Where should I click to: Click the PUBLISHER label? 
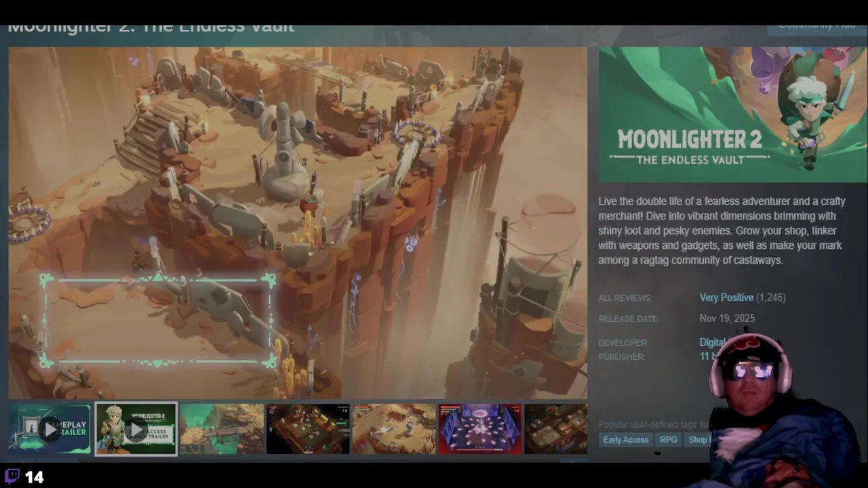pyautogui.click(x=621, y=357)
